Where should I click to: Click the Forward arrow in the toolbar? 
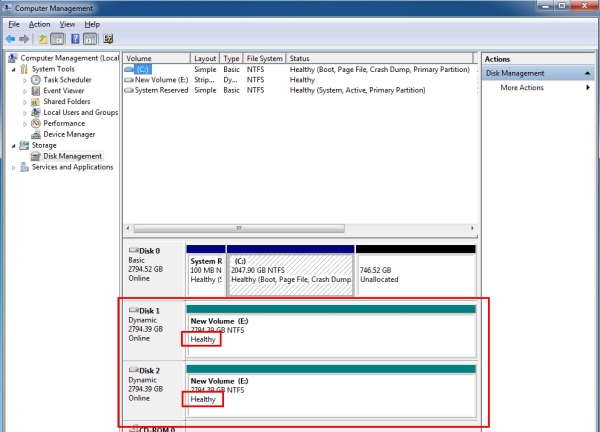coord(24,39)
